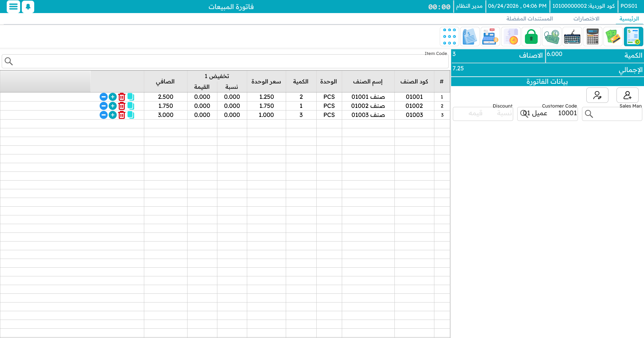Delete item 01002 row
This screenshot has width=644, height=338.
click(122, 106)
